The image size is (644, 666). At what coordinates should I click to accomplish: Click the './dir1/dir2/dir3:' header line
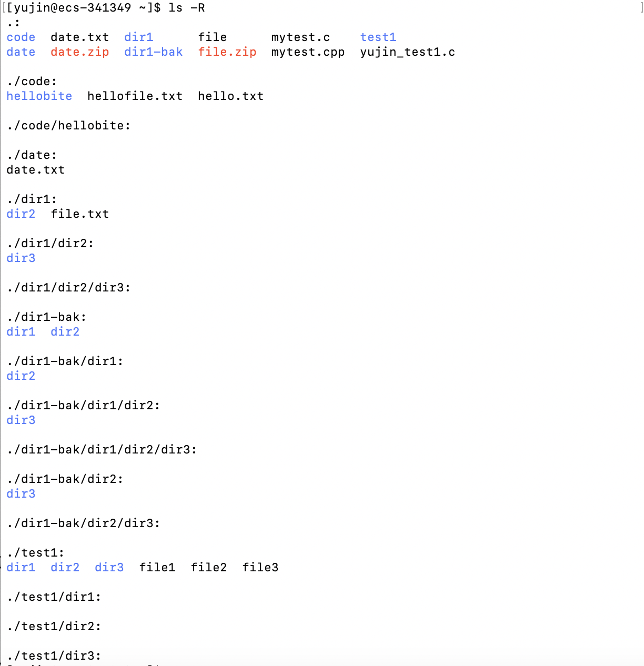click(x=69, y=288)
